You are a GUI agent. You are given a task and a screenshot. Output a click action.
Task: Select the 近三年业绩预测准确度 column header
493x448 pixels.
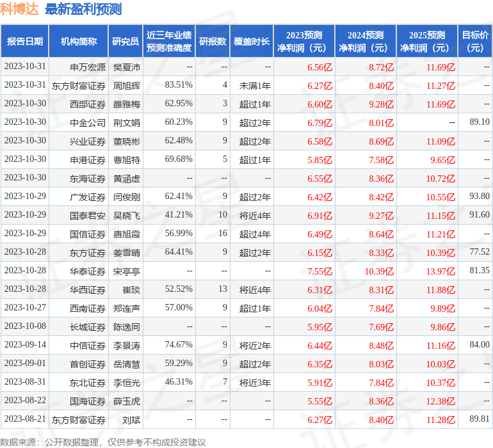[169, 41]
